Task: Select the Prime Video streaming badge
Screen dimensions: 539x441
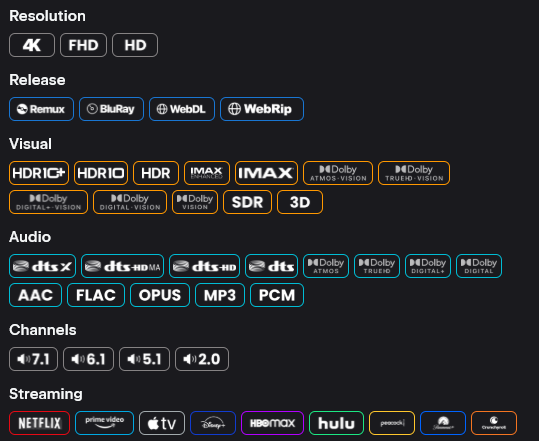Action: [104, 423]
